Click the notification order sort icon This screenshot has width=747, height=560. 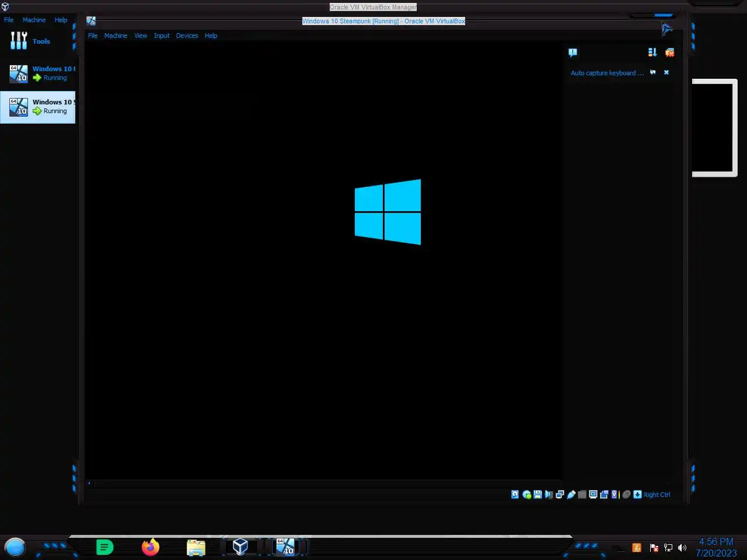point(652,52)
